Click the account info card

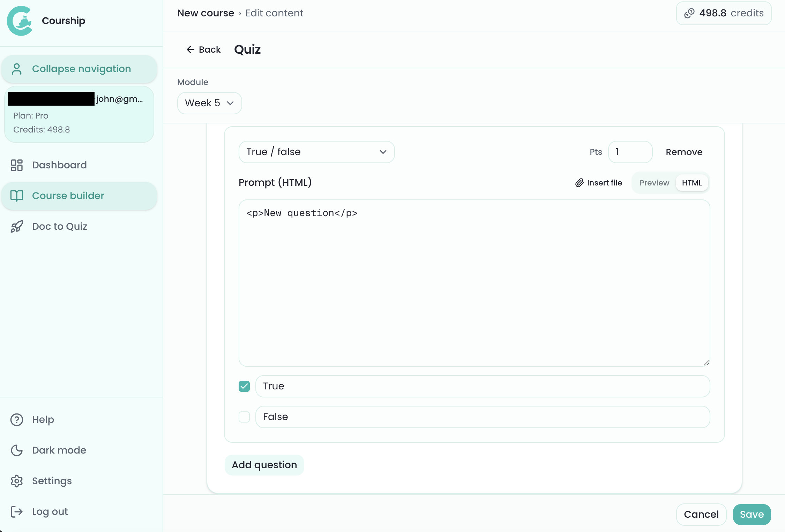point(79,114)
